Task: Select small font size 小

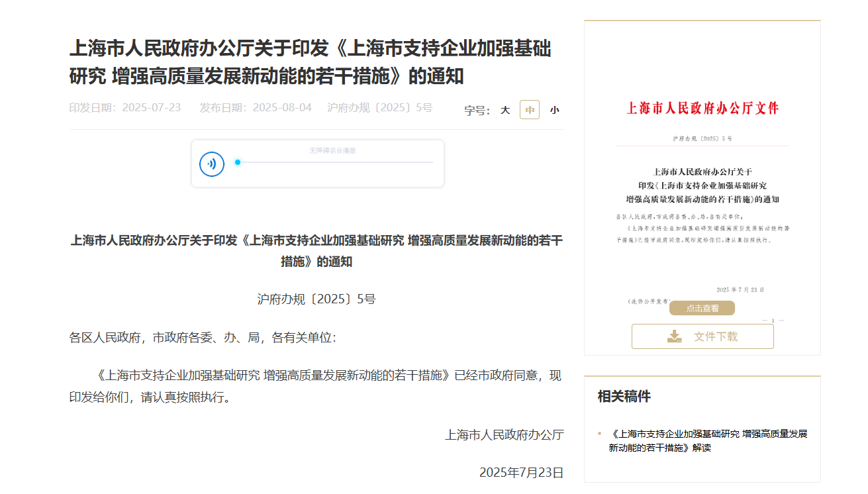Action: [x=554, y=111]
